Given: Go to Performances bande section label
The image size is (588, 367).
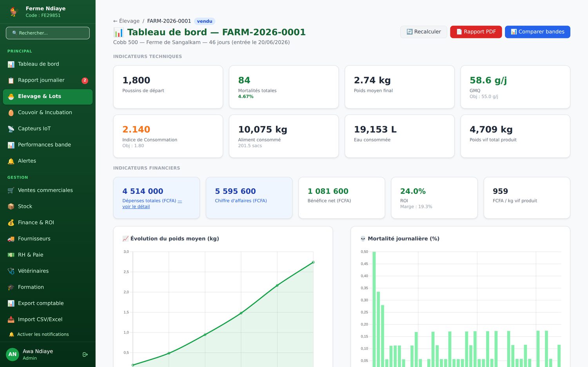Looking at the screenshot, I should (x=44, y=145).
